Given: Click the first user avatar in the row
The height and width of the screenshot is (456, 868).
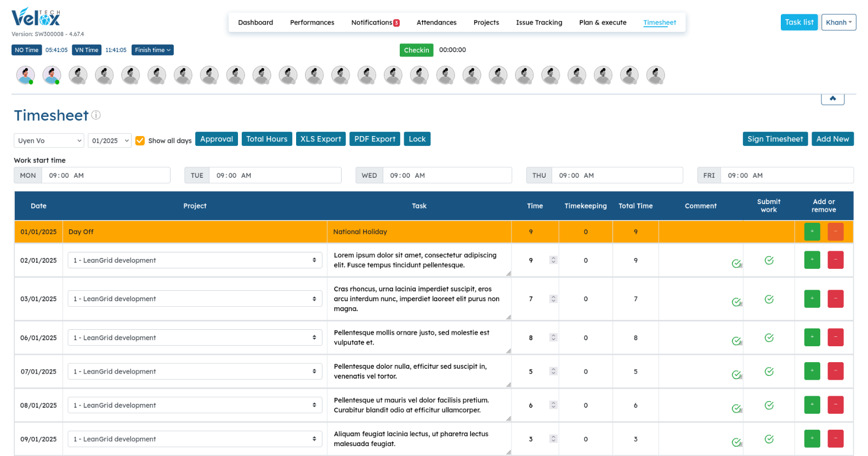Looking at the screenshot, I should (x=25, y=75).
